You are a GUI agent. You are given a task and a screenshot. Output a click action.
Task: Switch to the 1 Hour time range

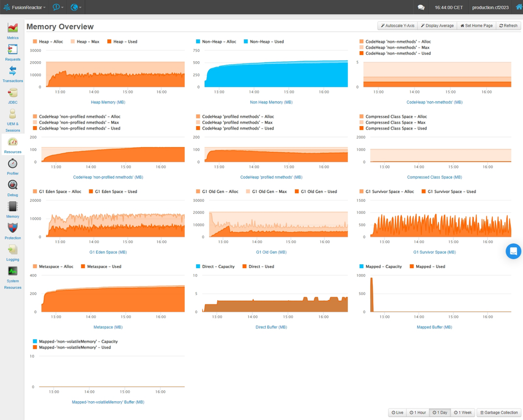click(x=418, y=413)
